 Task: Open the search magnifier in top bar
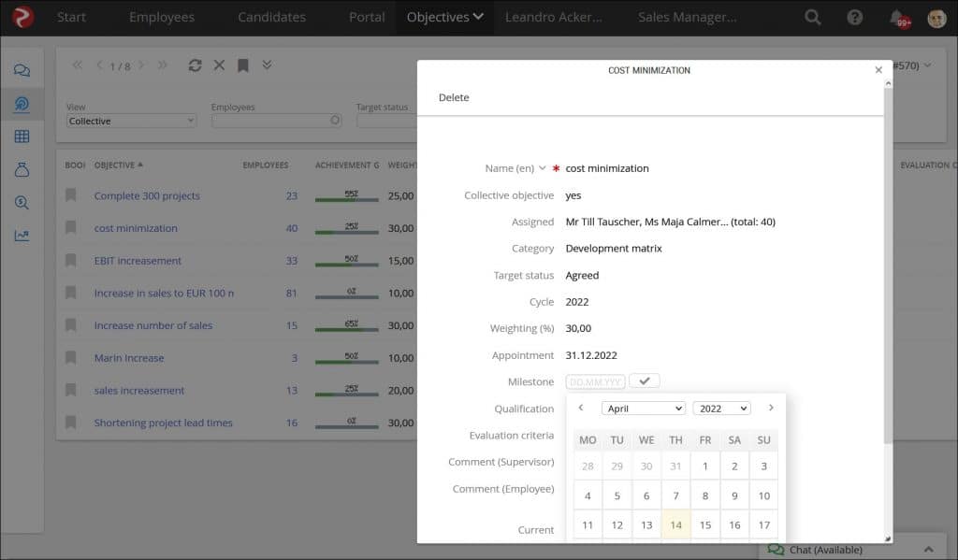click(813, 18)
